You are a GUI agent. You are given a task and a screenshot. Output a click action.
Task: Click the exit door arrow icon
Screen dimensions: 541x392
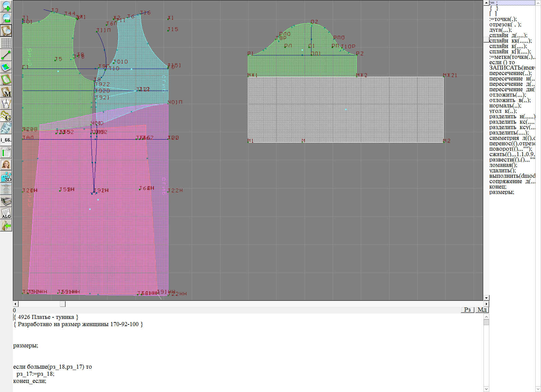point(6,225)
